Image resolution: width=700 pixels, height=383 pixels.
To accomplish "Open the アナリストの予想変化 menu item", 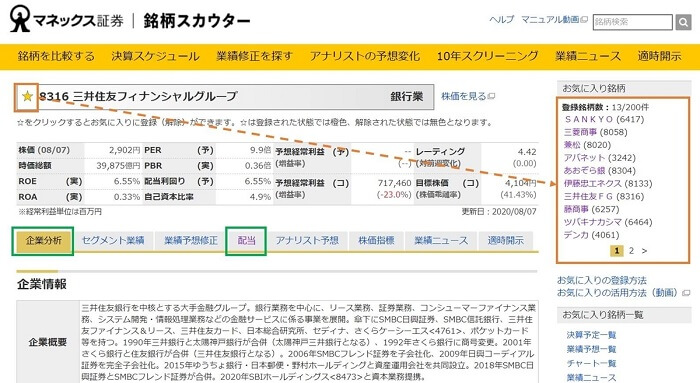I will coord(365,56).
